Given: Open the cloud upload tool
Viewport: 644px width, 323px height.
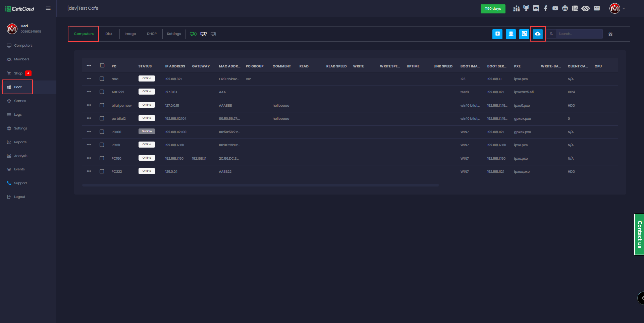Looking at the screenshot, I should coord(538,34).
